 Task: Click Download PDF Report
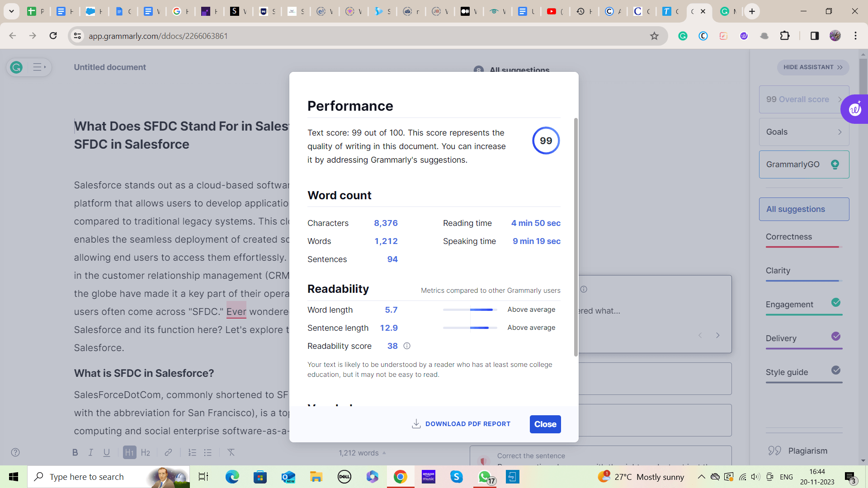(461, 424)
